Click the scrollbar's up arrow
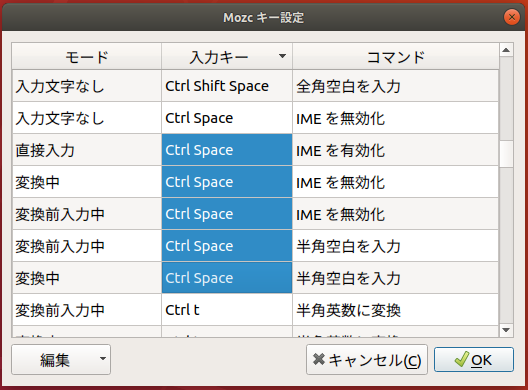Image resolution: width=528 pixels, height=390 pixels. coord(506,50)
